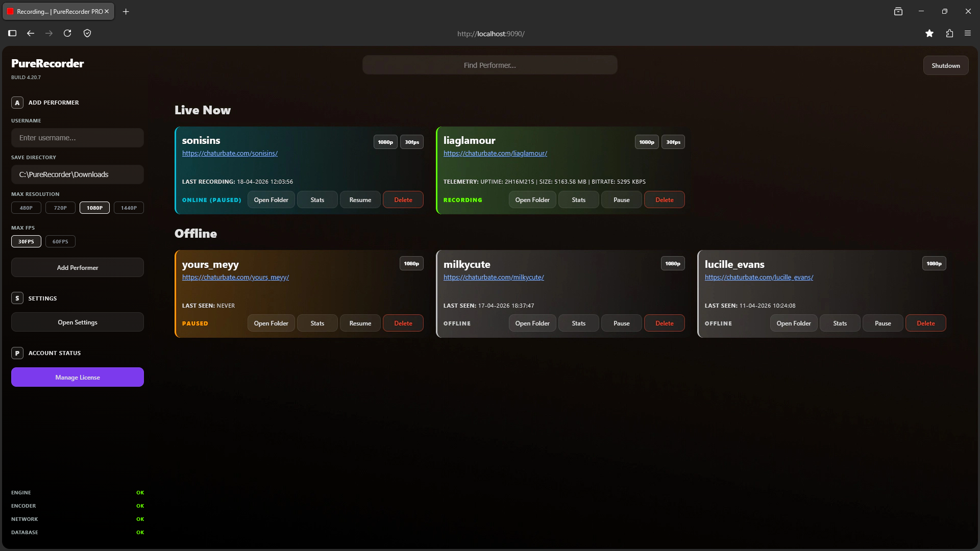The image size is (980, 551).
Task: Click the Add Performer "A" sidebar icon
Action: [17, 103]
